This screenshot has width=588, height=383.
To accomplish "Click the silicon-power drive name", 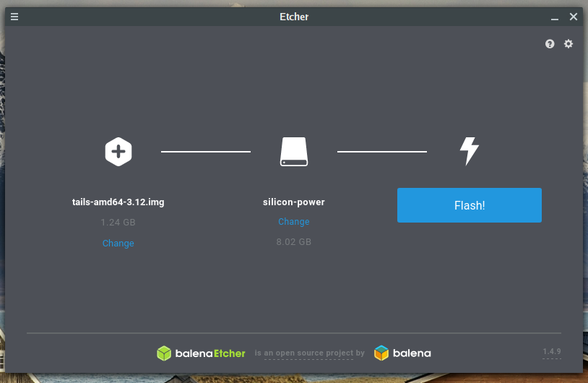I will [x=294, y=202].
